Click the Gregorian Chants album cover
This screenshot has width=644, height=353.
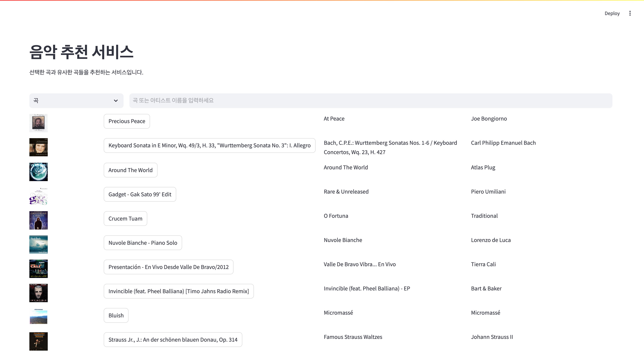(x=39, y=220)
